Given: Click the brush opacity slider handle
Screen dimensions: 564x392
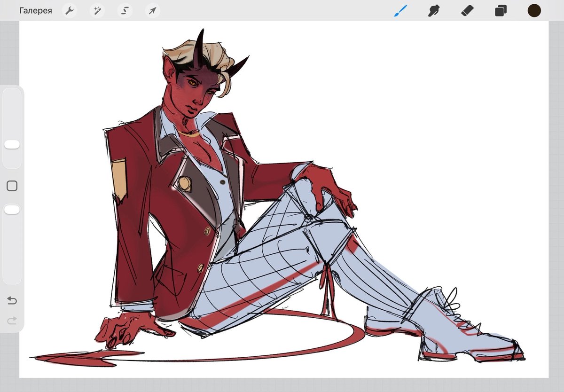Looking at the screenshot, I should pyautogui.click(x=12, y=210).
